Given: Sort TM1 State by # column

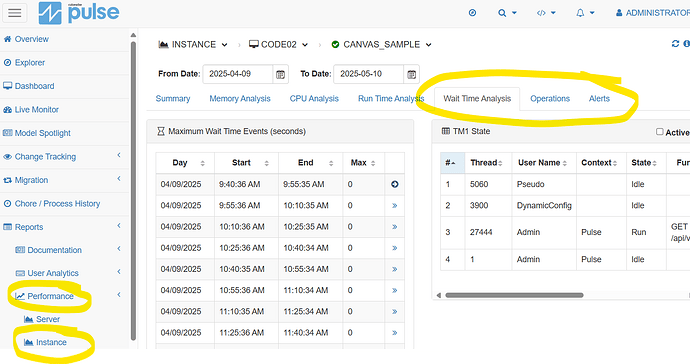Looking at the screenshot, I should pyautogui.click(x=452, y=163).
